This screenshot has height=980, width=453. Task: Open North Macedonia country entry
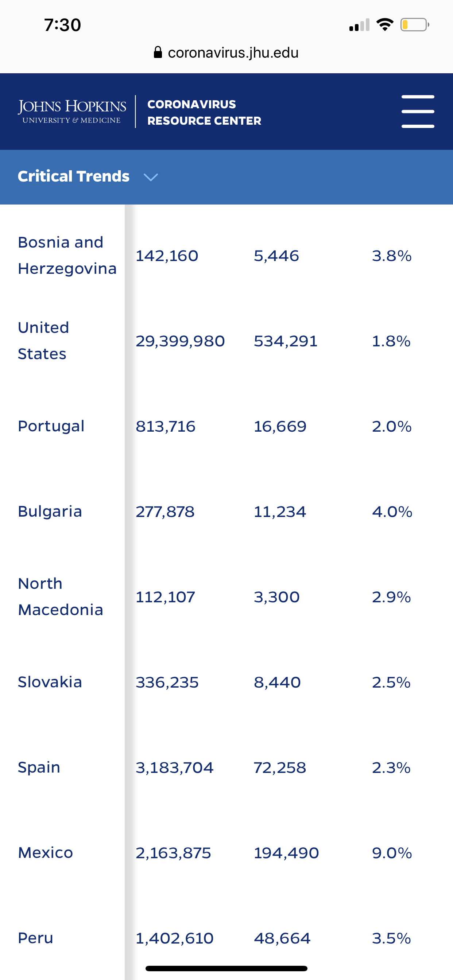60,596
